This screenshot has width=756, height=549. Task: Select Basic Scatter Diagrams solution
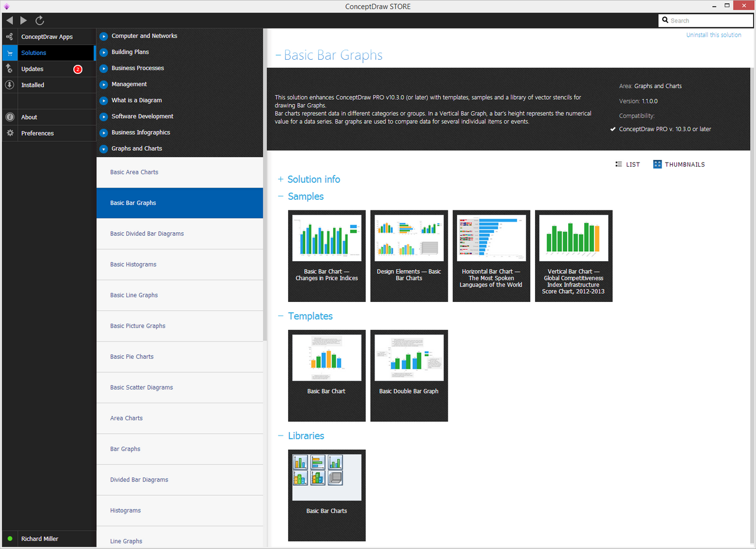[x=180, y=388]
